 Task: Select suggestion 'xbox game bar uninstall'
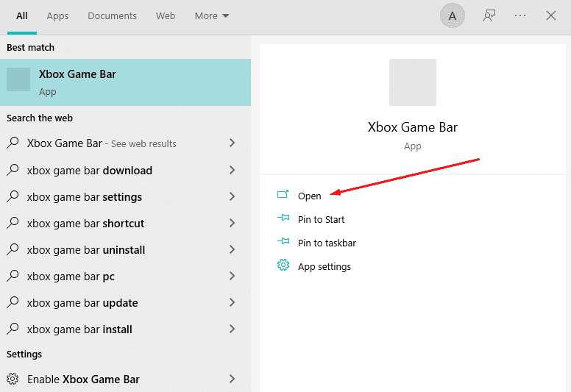(125, 249)
